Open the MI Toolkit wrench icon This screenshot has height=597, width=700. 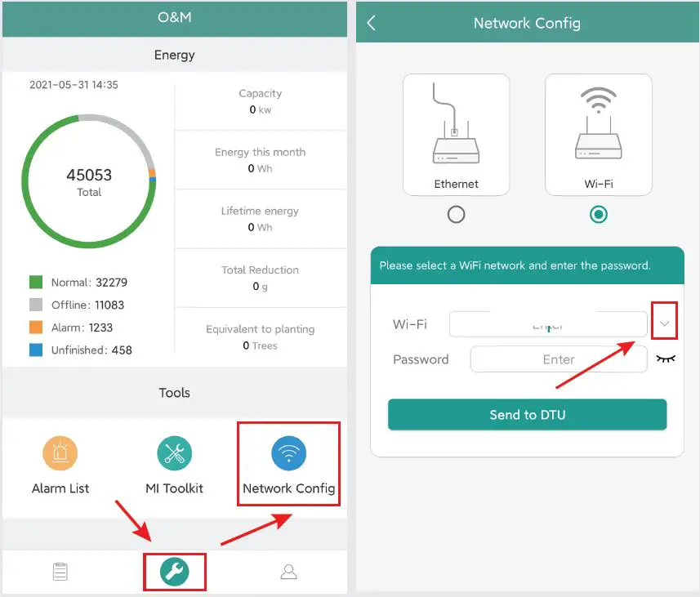coord(175,453)
